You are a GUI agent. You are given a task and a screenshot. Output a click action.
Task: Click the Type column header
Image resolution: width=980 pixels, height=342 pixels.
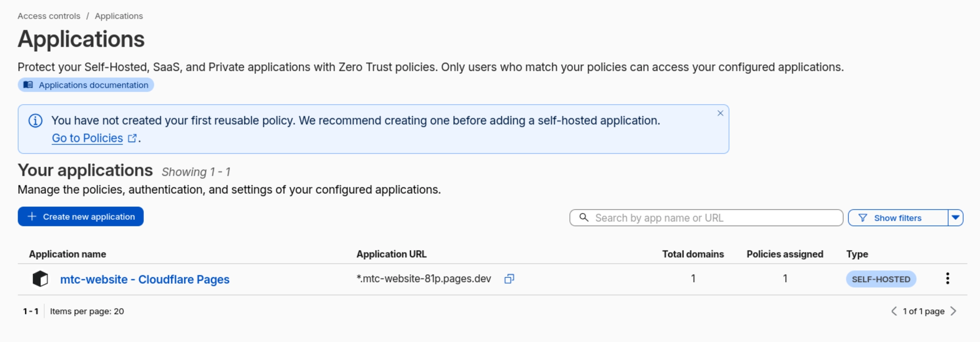[857, 254]
